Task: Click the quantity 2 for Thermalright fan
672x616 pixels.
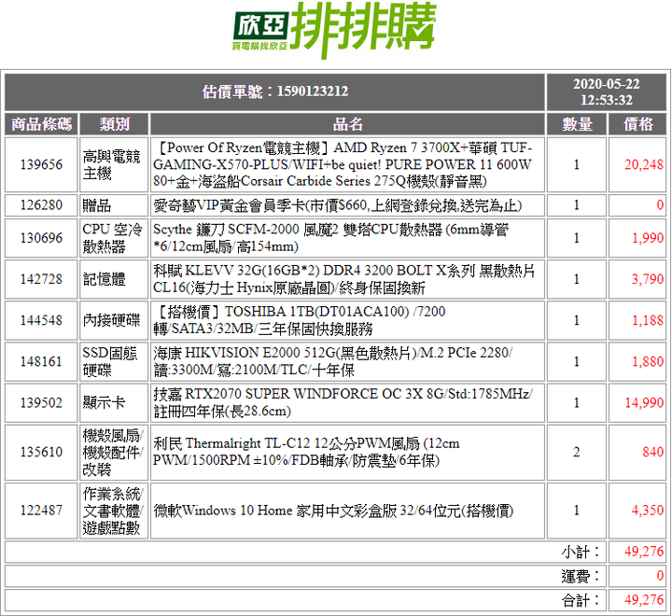Action: click(577, 452)
